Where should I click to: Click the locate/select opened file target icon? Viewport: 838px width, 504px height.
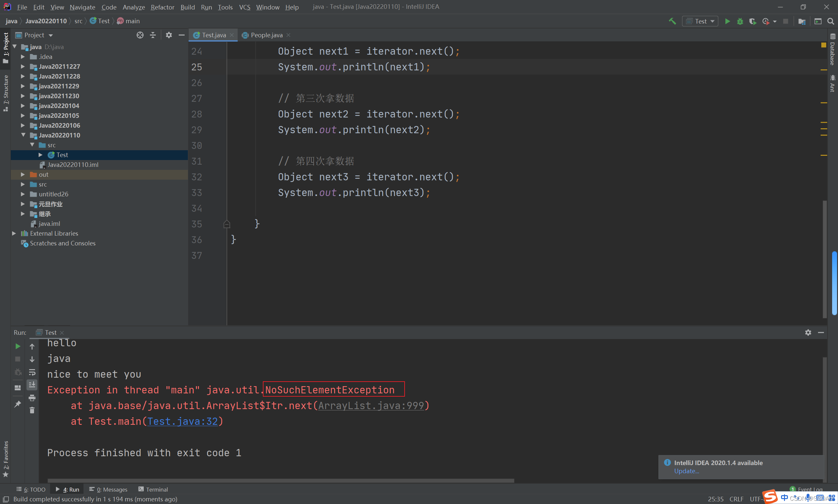click(x=140, y=35)
